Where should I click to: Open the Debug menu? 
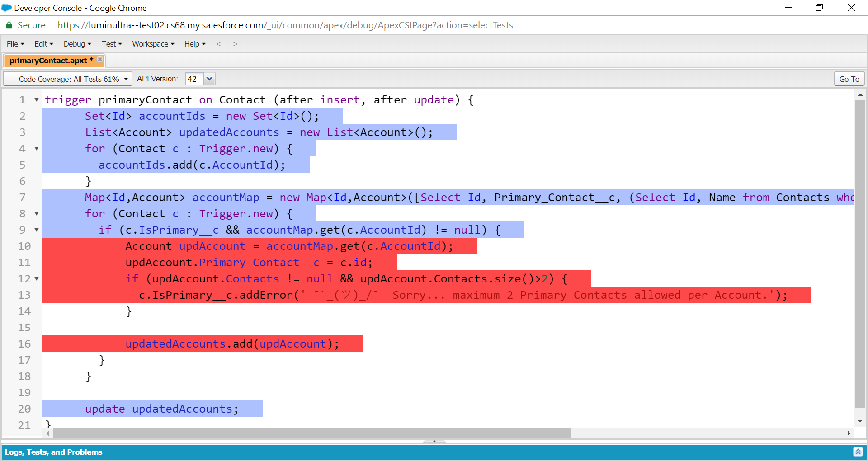click(76, 44)
